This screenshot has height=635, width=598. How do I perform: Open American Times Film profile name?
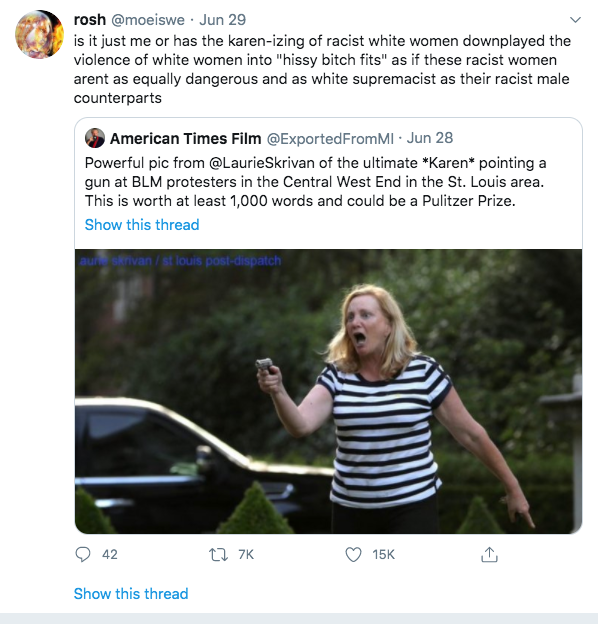coord(185,139)
